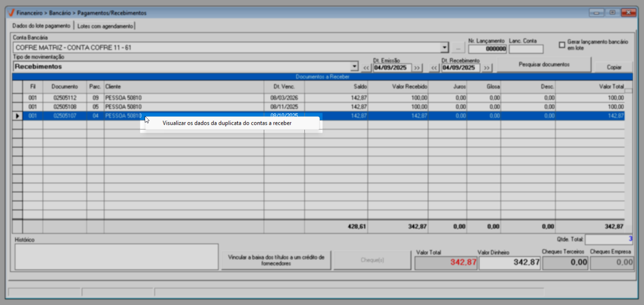
Task: Choose Visualizar os dados da duplicata context option
Action: (227, 123)
